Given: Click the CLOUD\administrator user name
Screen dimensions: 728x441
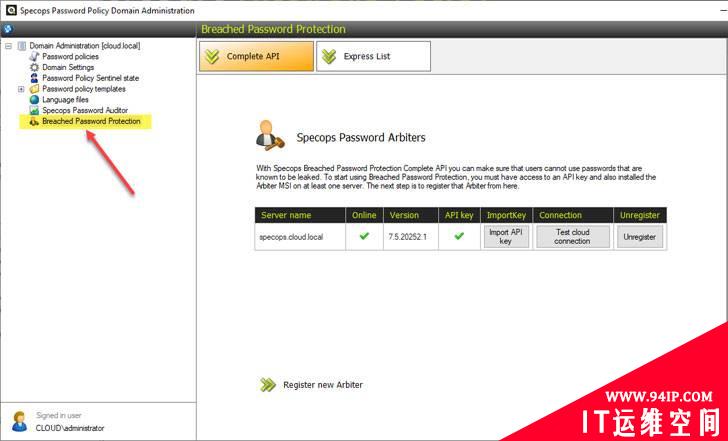Looking at the screenshot, I should [70, 428].
